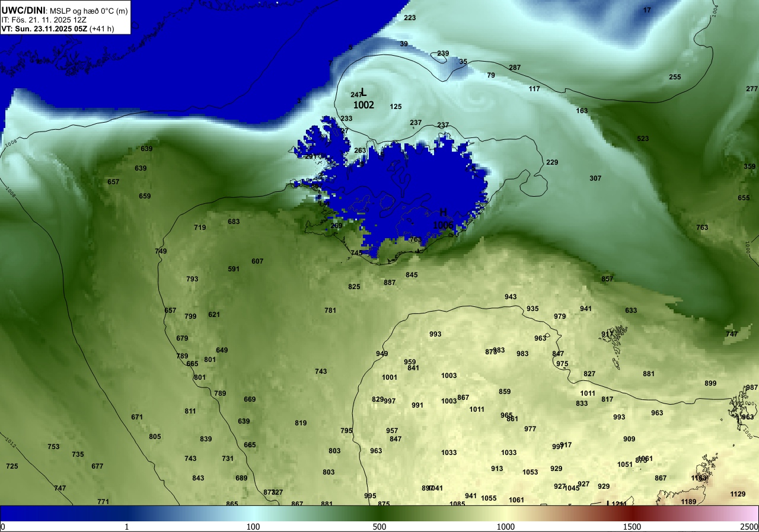This screenshot has width=759, height=532.
Task: Click the map value 975
Action: 562,364
